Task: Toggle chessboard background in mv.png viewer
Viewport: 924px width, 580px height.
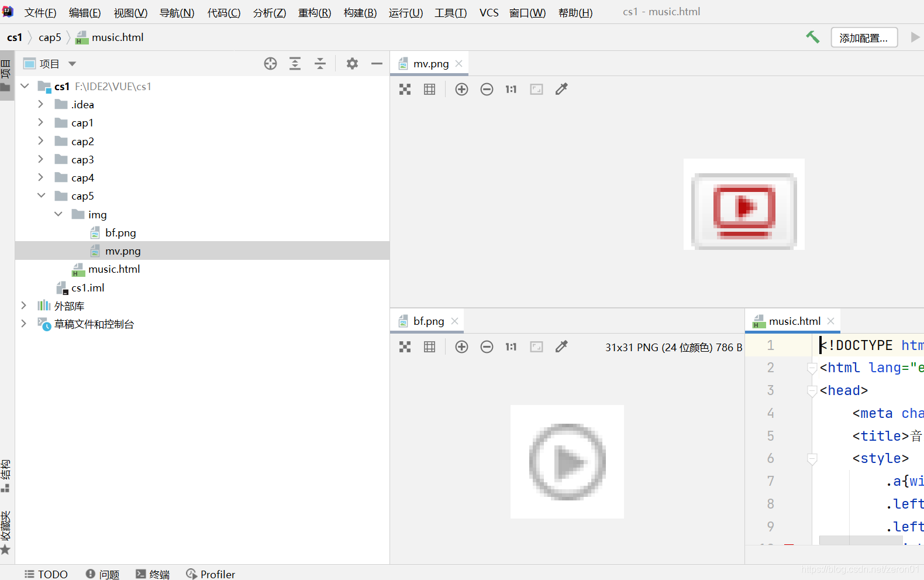Action: point(405,89)
